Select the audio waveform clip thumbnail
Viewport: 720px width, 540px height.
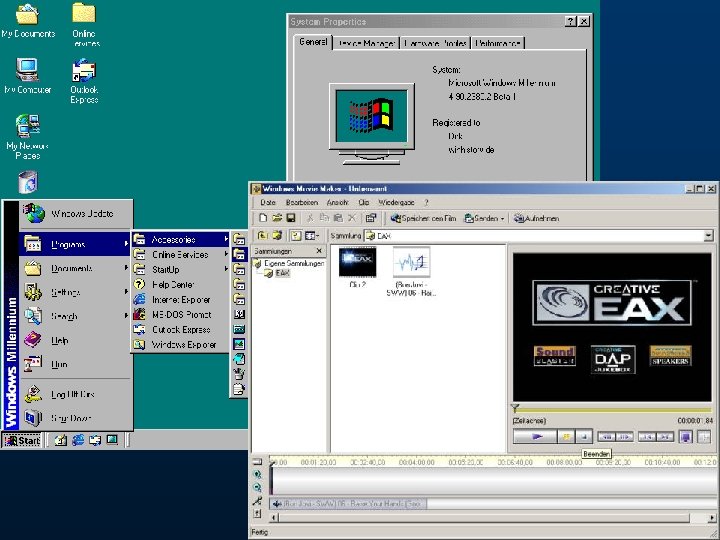(x=411, y=262)
